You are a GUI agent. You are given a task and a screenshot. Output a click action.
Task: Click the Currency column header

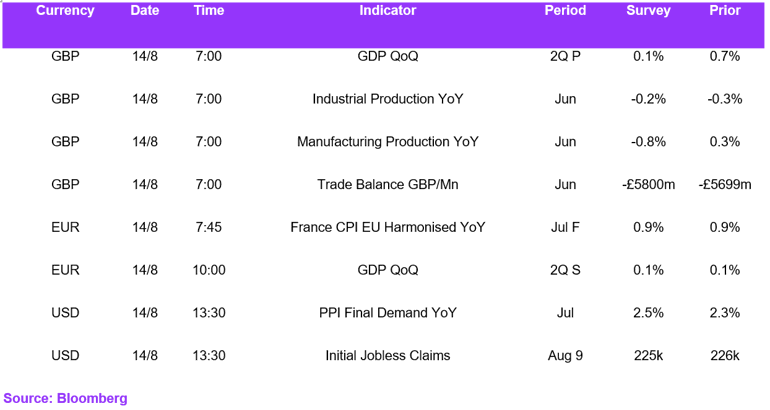[65, 10]
